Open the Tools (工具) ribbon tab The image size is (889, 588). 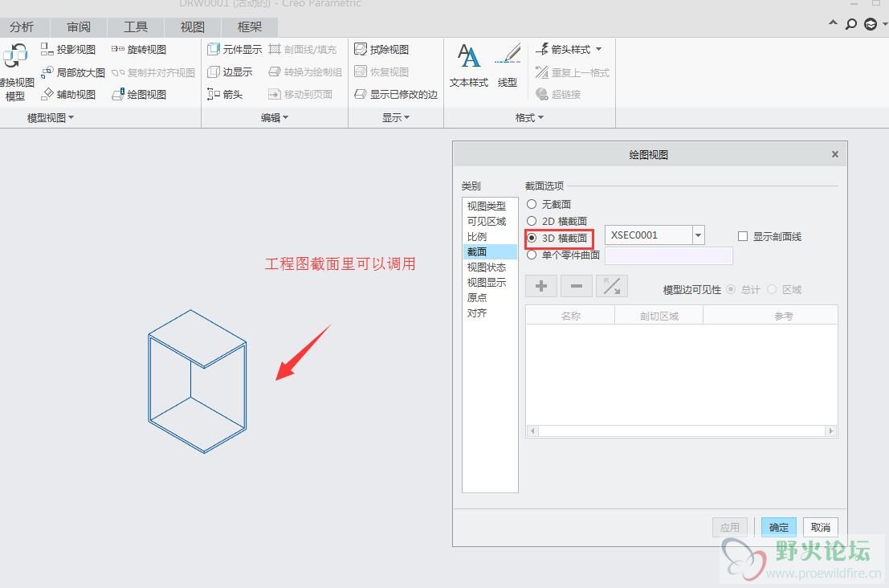[136, 27]
